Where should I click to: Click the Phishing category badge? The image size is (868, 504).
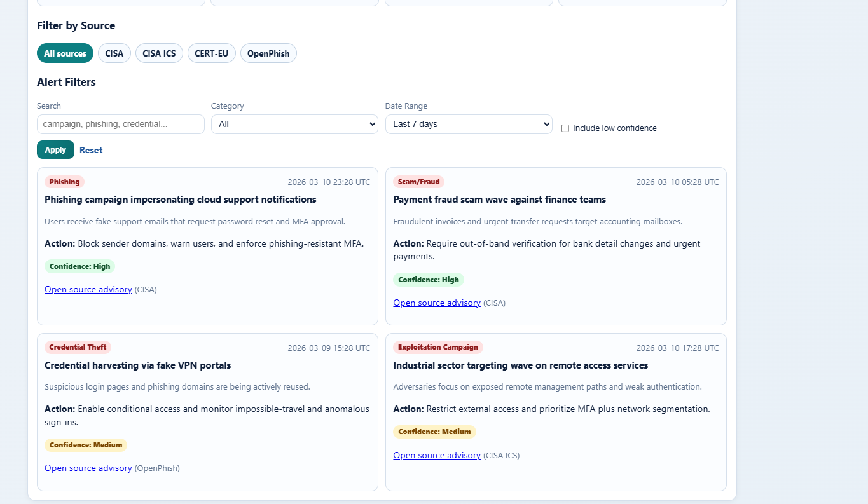tap(64, 181)
